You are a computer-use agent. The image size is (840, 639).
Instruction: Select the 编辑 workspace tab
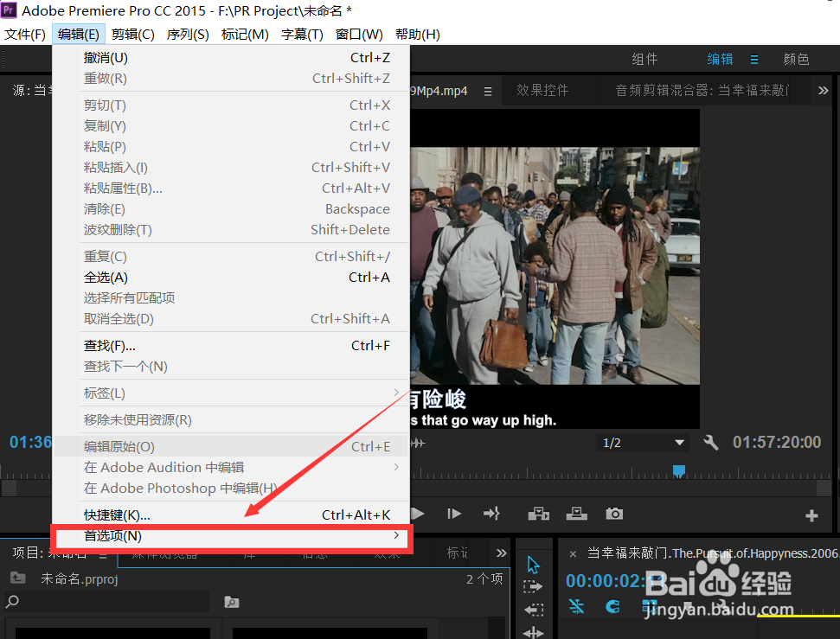coord(720,60)
